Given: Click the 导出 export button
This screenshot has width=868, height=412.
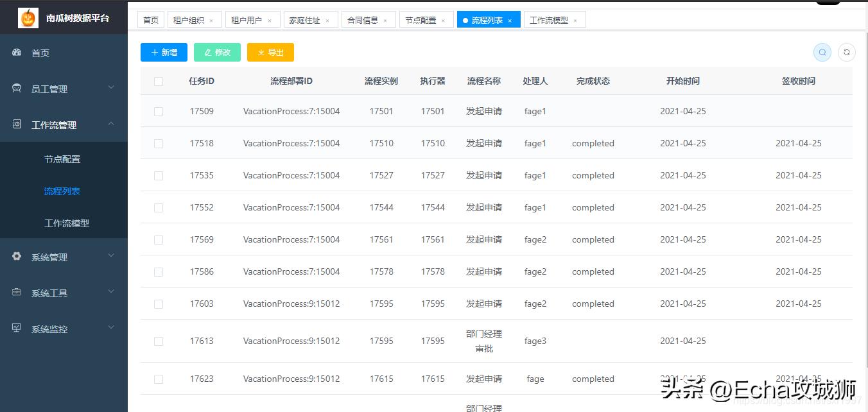Looking at the screenshot, I should (x=270, y=52).
